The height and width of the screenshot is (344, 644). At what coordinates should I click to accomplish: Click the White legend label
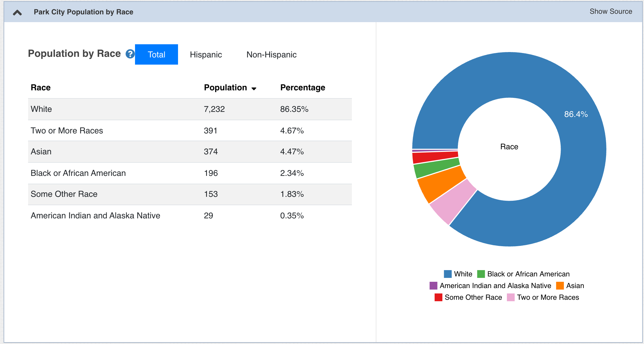[x=463, y=274]
